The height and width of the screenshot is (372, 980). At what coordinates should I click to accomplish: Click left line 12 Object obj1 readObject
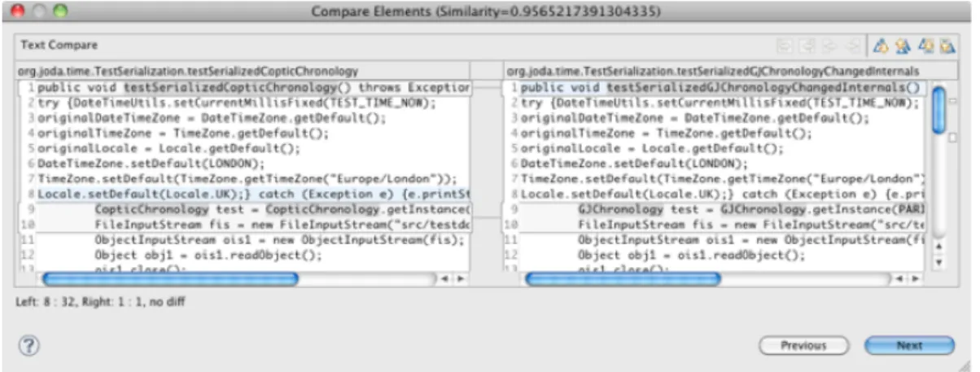tap(208, 255)
